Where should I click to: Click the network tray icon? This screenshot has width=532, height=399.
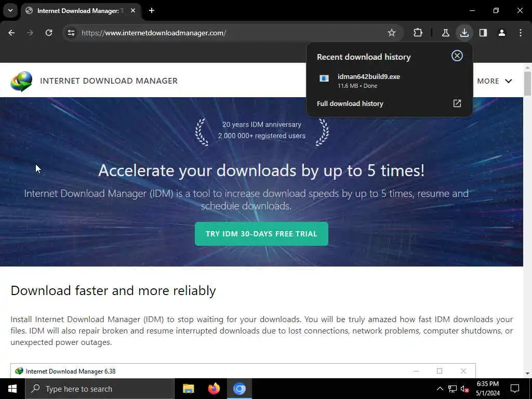click(x=453, y=389)
